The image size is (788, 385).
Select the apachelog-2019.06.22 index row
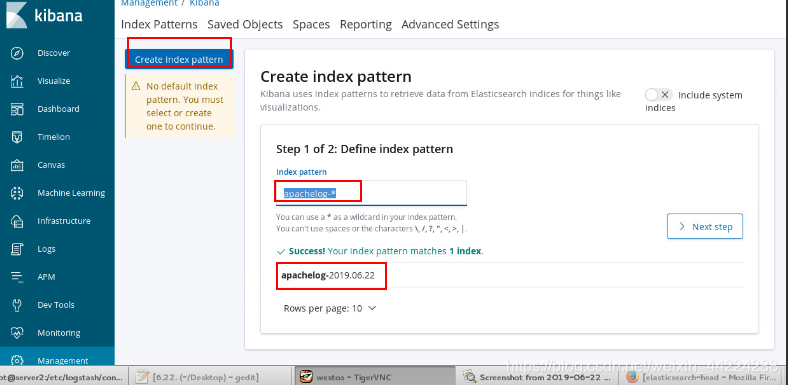[509, 275]
